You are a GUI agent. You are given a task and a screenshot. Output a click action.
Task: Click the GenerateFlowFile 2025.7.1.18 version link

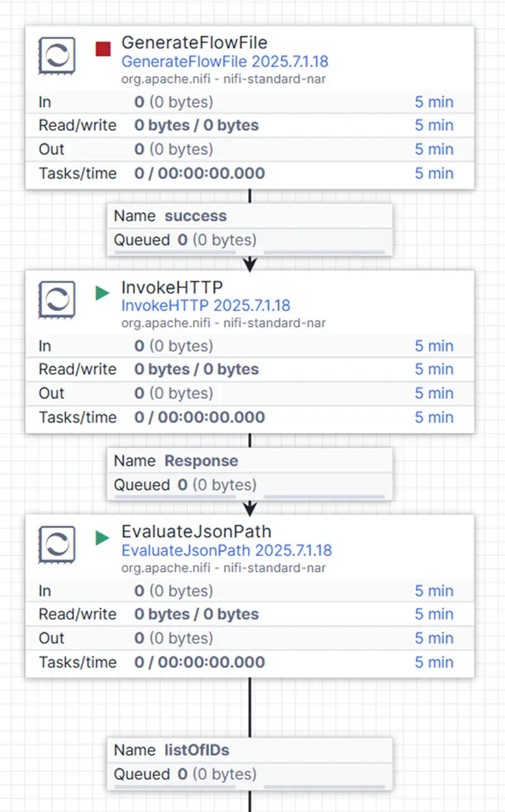click(x=225, y=62)
